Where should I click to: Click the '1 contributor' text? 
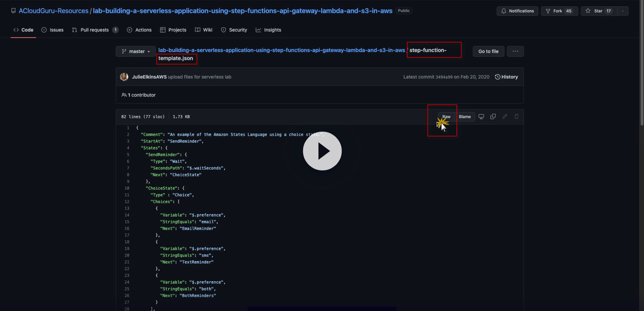click(142, 95)
